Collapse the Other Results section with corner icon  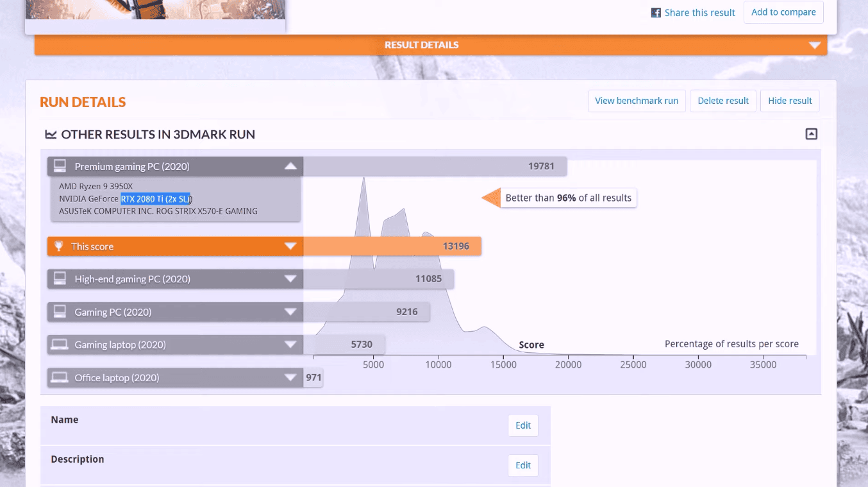(x=811, y=134)
